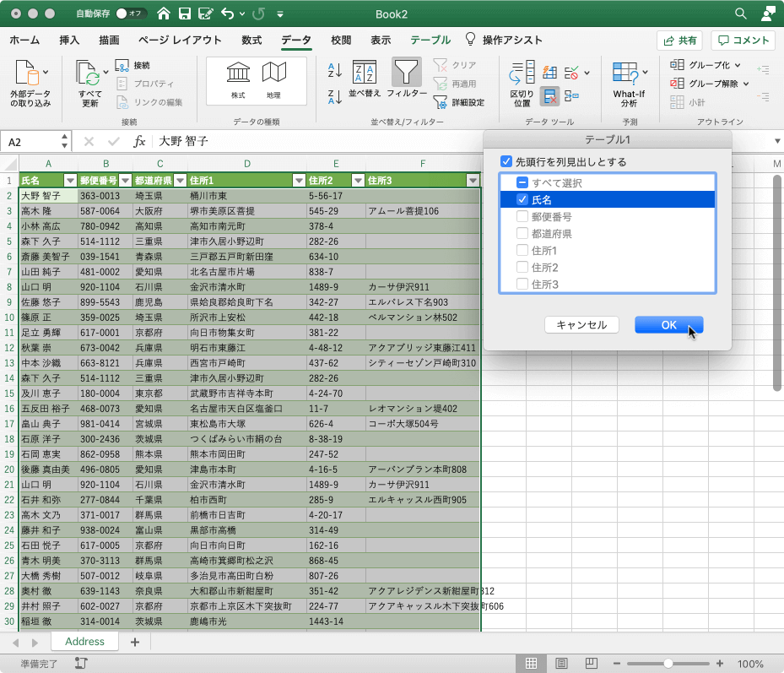784x673 pixels.
Task: Open filter dropdown for 住所3 header
Action: point(473,181)
